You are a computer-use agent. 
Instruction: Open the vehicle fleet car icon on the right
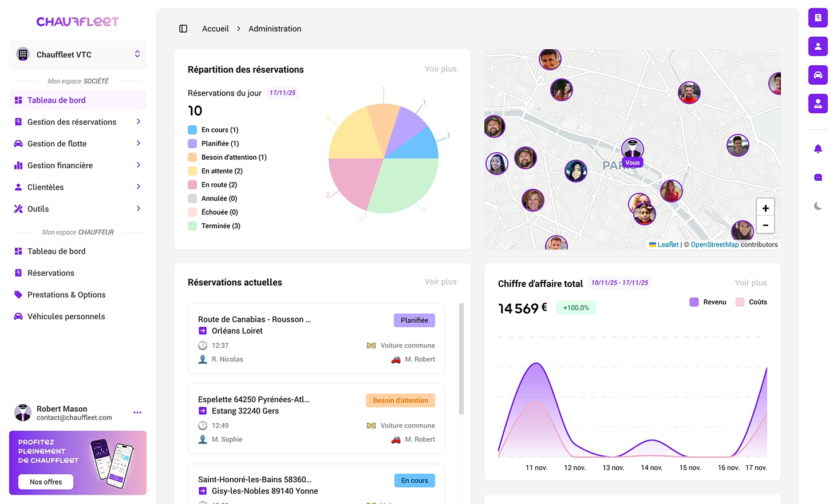[818, 75]
